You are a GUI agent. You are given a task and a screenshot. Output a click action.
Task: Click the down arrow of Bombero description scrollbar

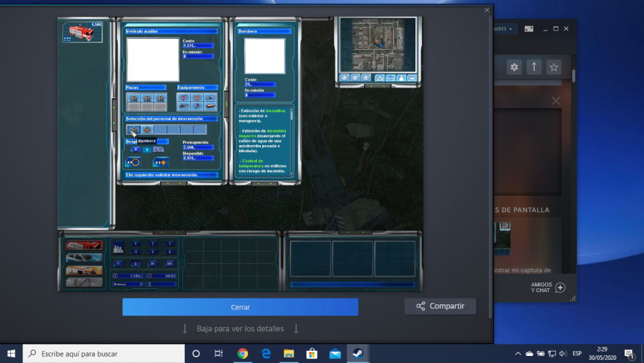tap(292, 174)
